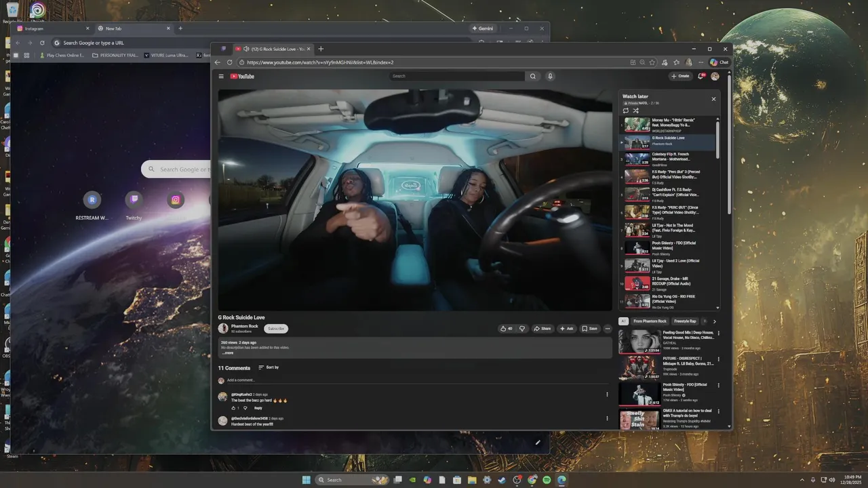Mute the G Rock Suicide Love tab
Screen dimensions: 868x488
click(x=246, y=49)
